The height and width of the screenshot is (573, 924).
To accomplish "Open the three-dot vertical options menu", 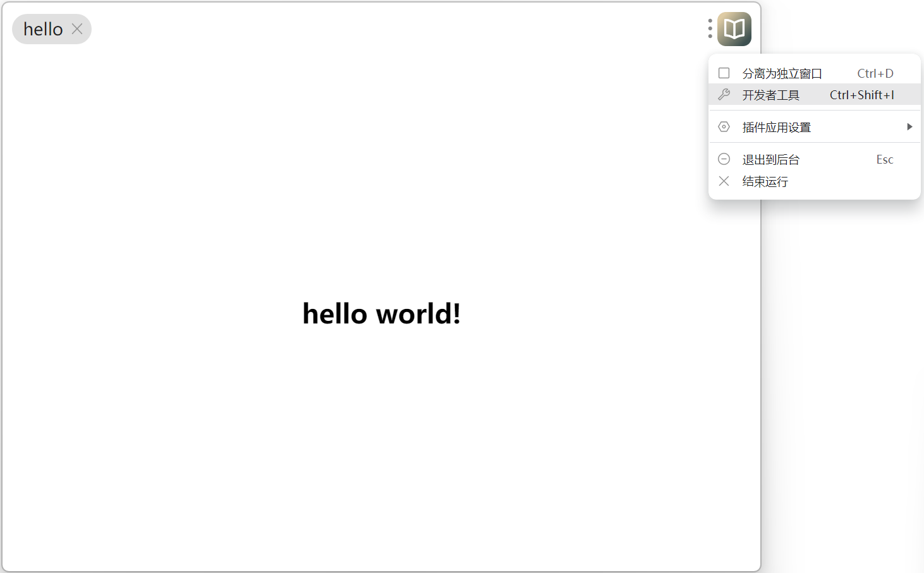I will click(709, 28).
